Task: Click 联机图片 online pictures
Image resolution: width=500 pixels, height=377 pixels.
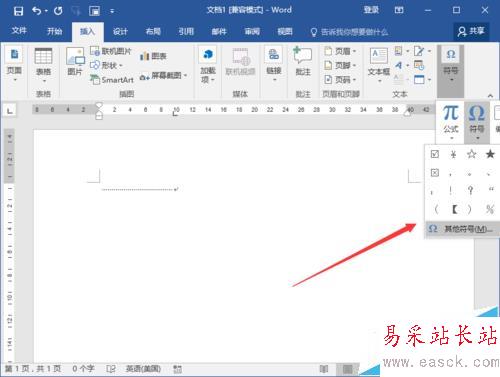Action: click(111, 51)
